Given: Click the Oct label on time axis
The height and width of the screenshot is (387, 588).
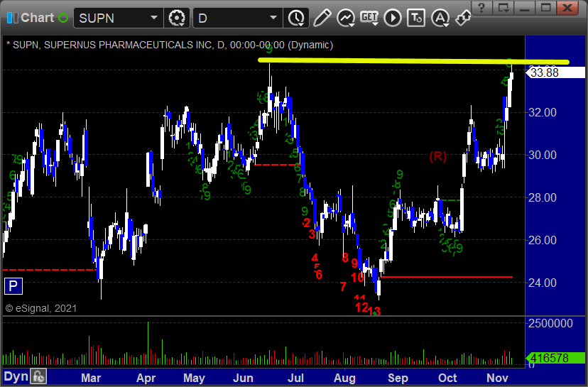Looking at the screenshot, I should (x=447, y=378).
